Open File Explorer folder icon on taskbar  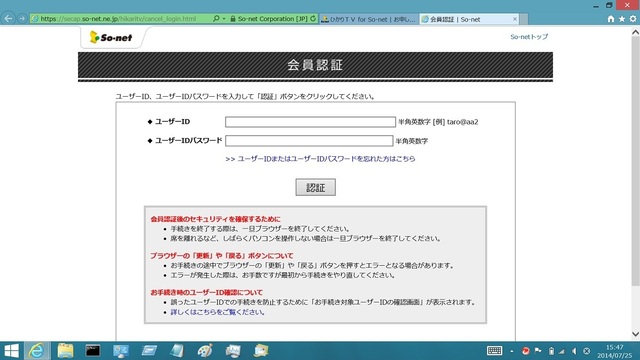pos(65,351)
